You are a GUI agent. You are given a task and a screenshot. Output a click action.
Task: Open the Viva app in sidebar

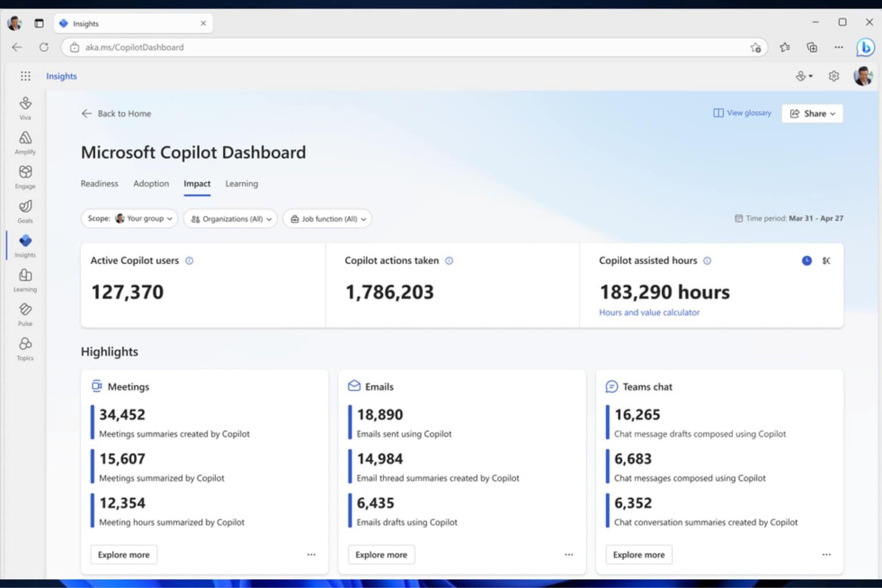(25, 108)
